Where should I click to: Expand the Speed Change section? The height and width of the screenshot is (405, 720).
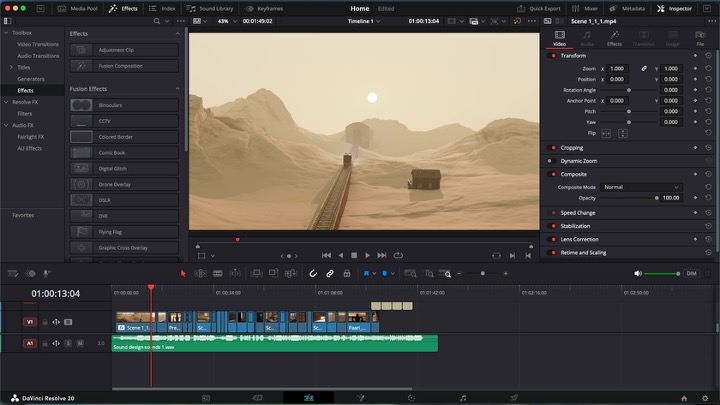578,213
